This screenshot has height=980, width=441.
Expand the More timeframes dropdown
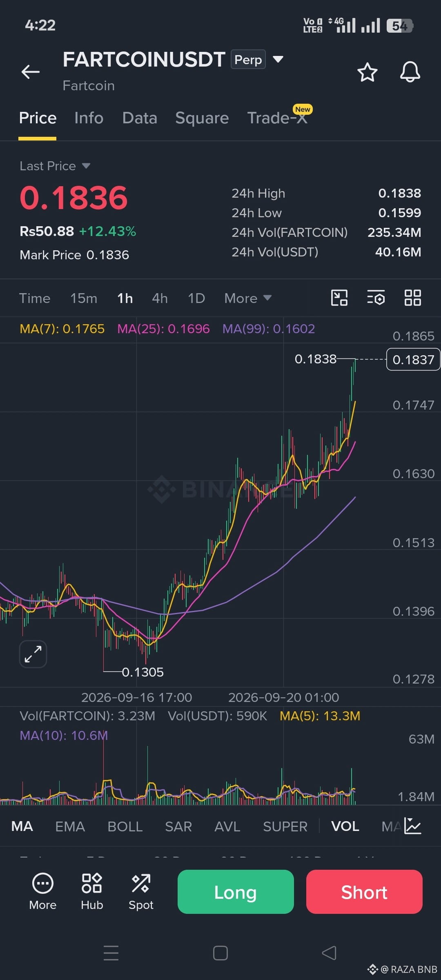pos(248,298)
